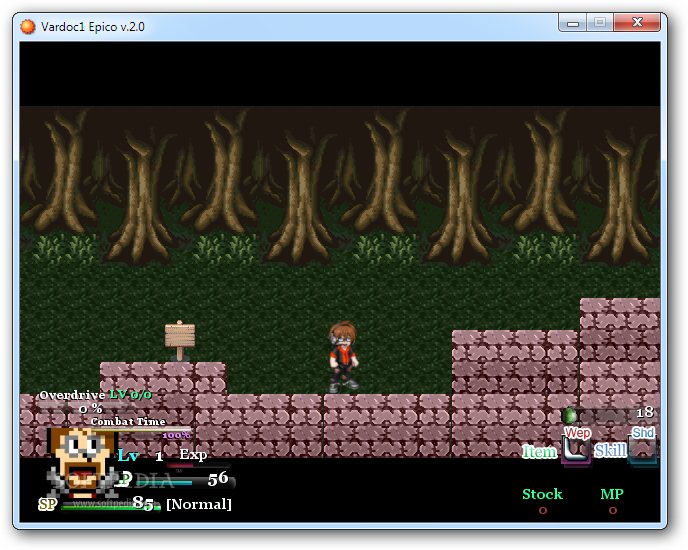Open the Skill menu label

point(610,450)
